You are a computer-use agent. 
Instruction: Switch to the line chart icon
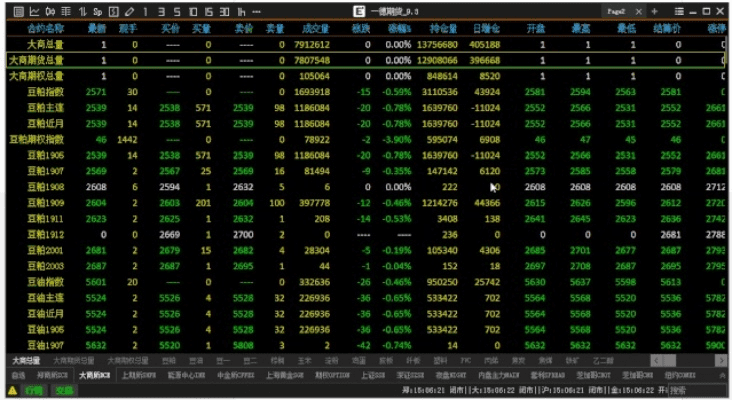point(34,10)
